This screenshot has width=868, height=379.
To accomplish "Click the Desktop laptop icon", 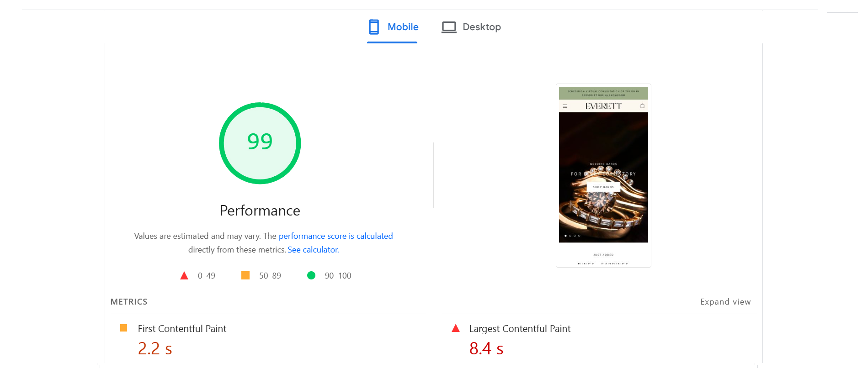I will click(x=448, y=27).
